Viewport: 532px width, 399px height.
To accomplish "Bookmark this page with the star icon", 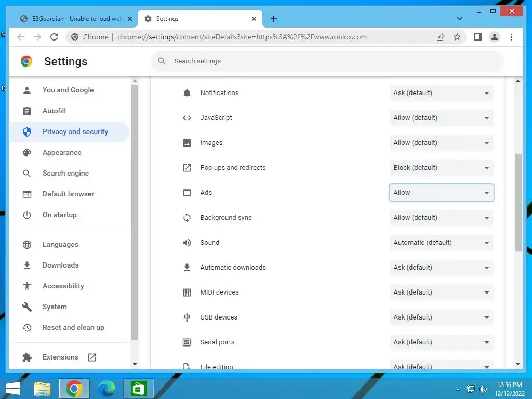I will coord(457,37).
